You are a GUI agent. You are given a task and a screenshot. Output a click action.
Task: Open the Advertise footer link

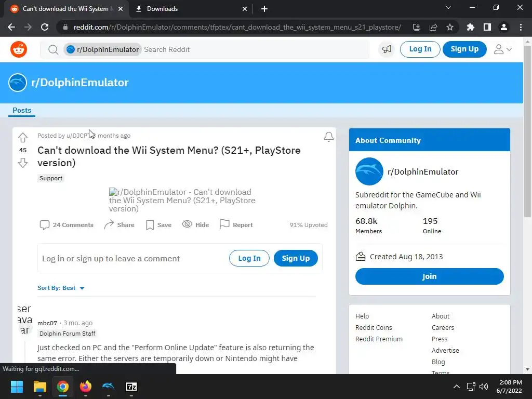tap(445, 351)
